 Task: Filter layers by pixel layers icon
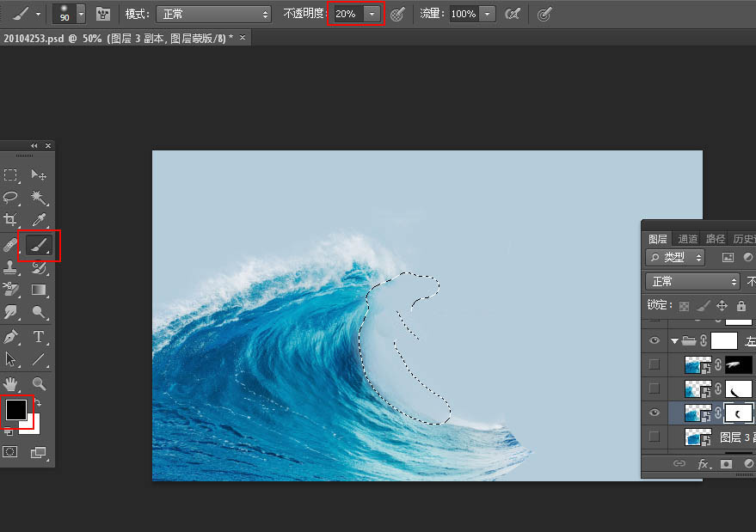pos(728,258)
